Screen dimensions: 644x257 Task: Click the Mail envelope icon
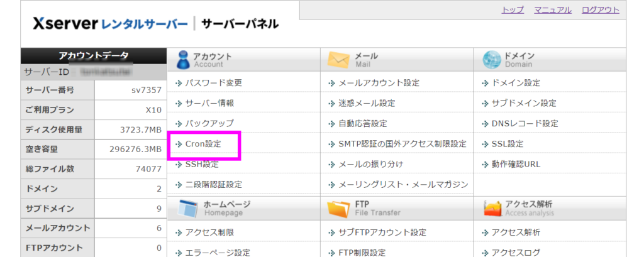[x=338, y=60]
